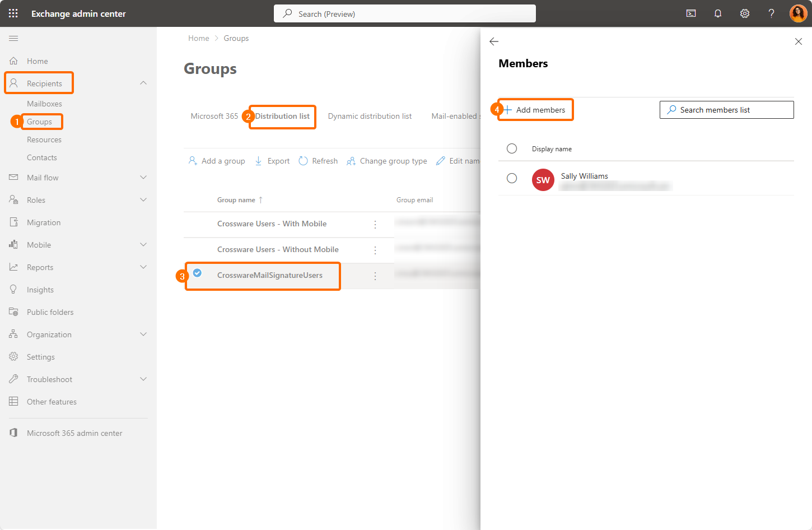Open the Cloud Shell terminal icon
812x530 pixels.
point(691,13)
